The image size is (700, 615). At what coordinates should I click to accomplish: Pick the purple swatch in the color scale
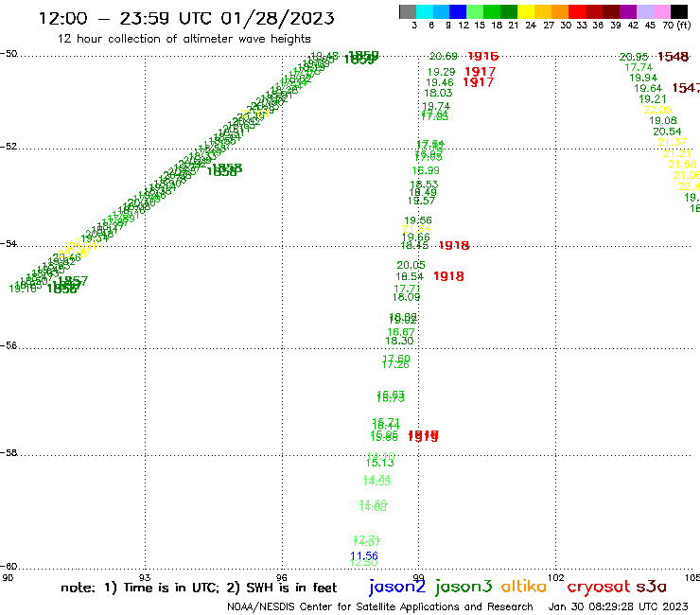tap(628, 11)
